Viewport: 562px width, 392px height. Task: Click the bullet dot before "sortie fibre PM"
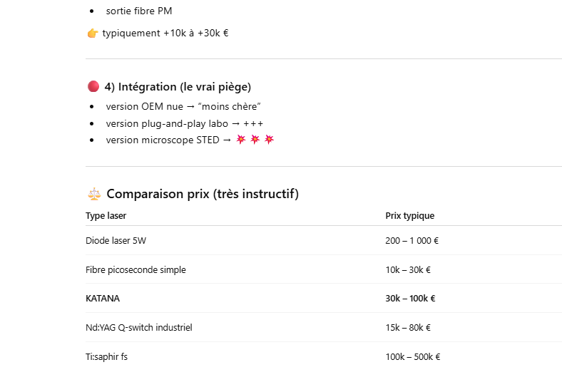click(x=92, y=11)
